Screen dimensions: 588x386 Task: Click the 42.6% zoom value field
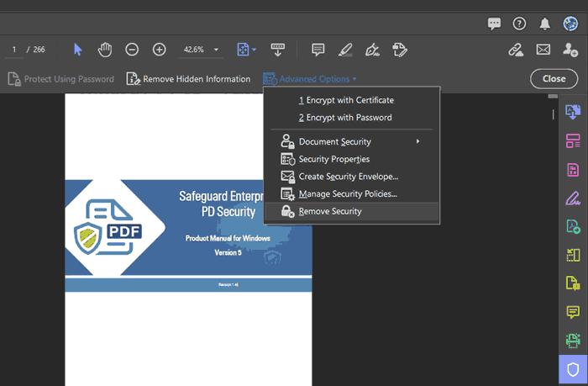tap(194, 50)
